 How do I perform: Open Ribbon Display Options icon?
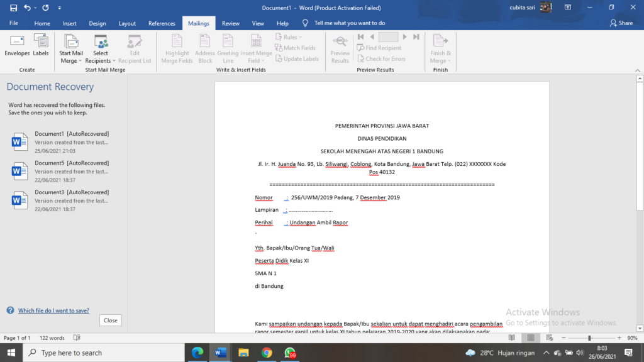coord(568,8)
